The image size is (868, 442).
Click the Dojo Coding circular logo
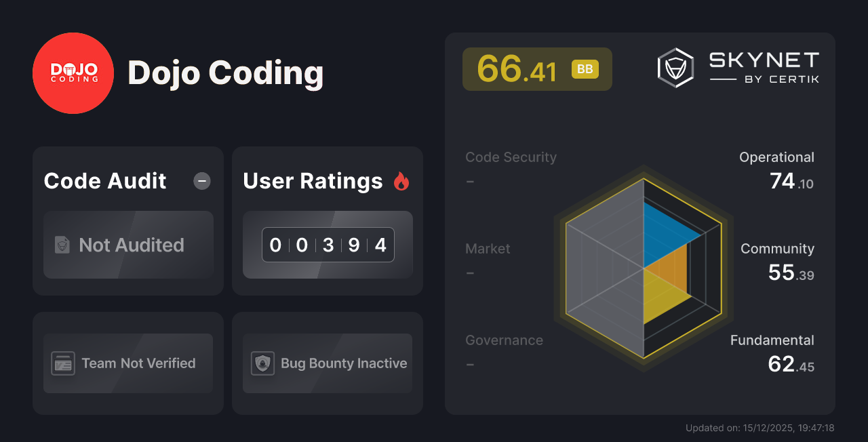click(x=73, y=73)
